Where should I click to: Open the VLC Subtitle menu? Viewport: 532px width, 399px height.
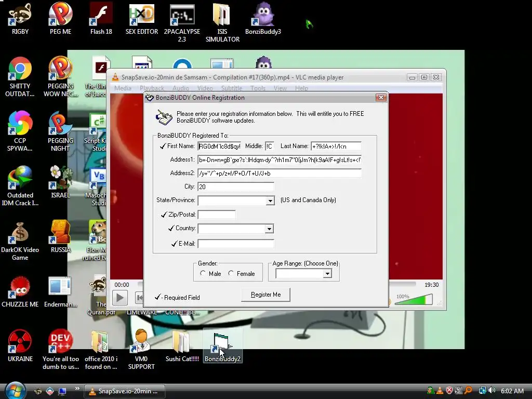pos(232,88)
